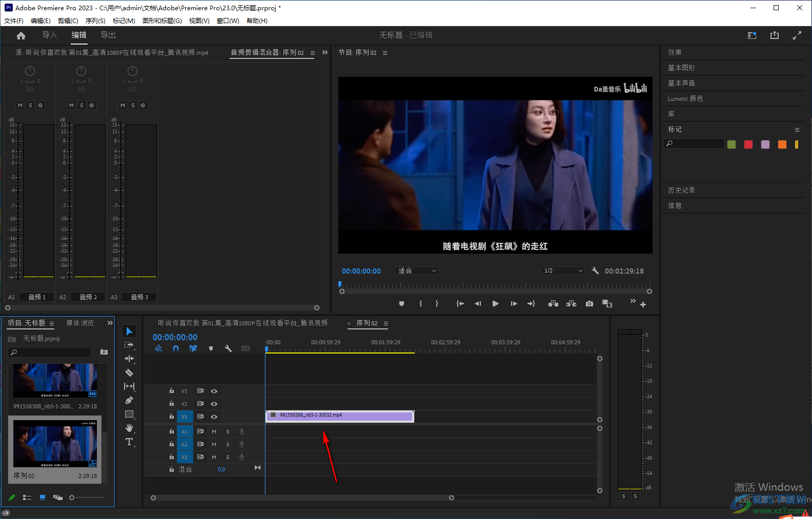This screenshot has height=519, width=812.
Task: Switch Project panel to list view
Action: (27, 497)
